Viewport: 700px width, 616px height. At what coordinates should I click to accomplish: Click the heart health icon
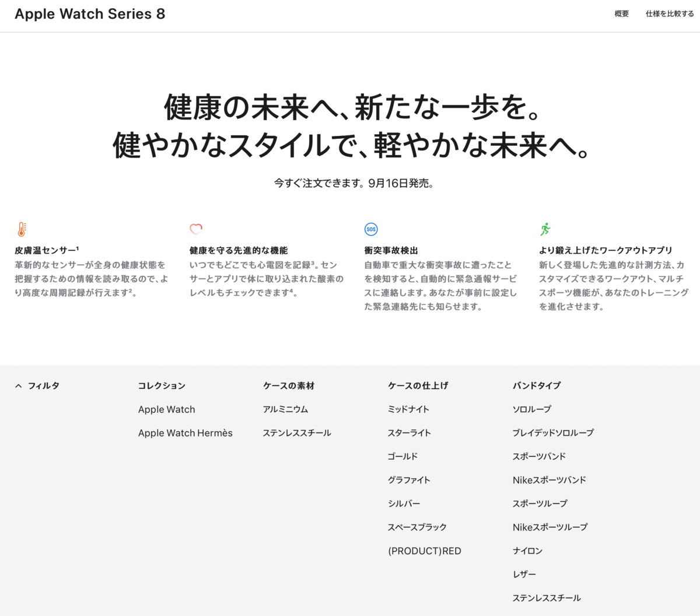[x=196, y=229]
